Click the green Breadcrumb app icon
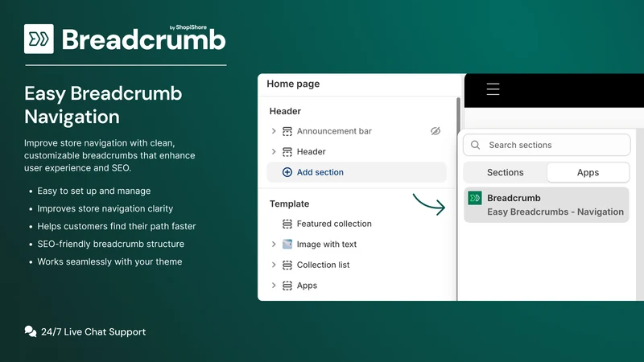This screenshot has height=362, width=644. (x=475, y=198)
